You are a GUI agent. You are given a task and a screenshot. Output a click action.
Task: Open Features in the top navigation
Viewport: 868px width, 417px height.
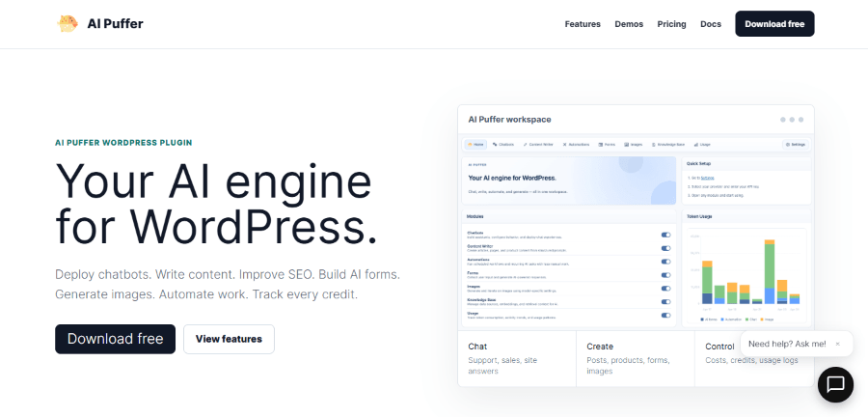(583, 24)
